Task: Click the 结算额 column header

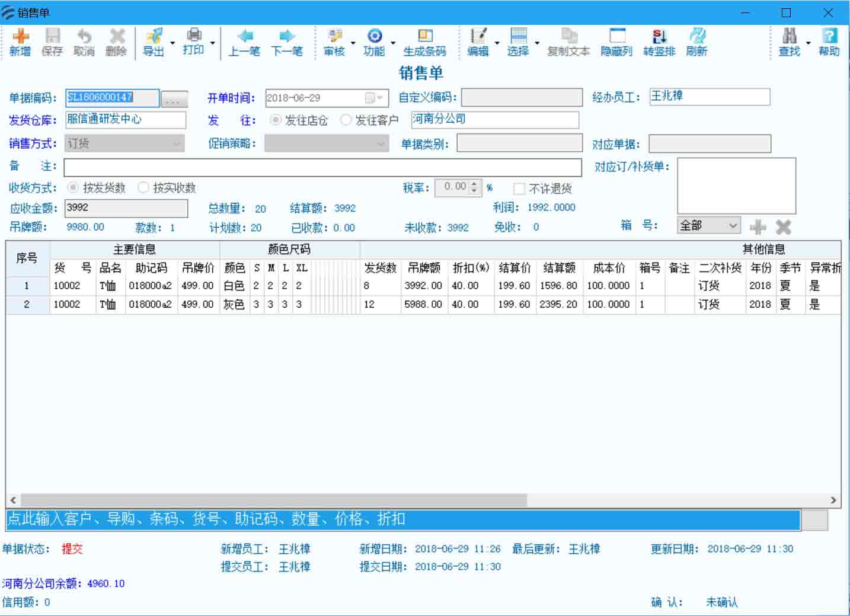Action: pyautogui.click(x=560, y=268)
